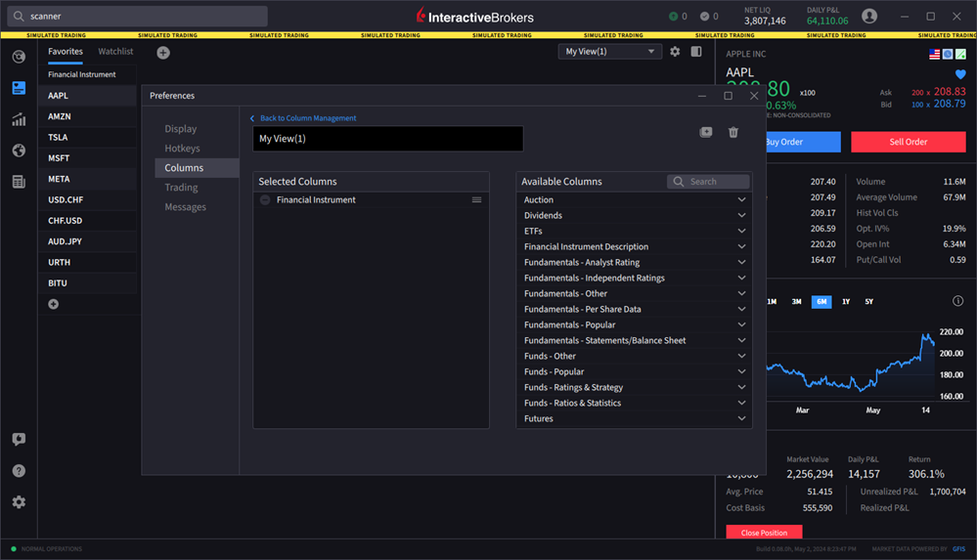Select the BITU row in Favorites
The image size is (977, 560).
(x=87, y=283)
